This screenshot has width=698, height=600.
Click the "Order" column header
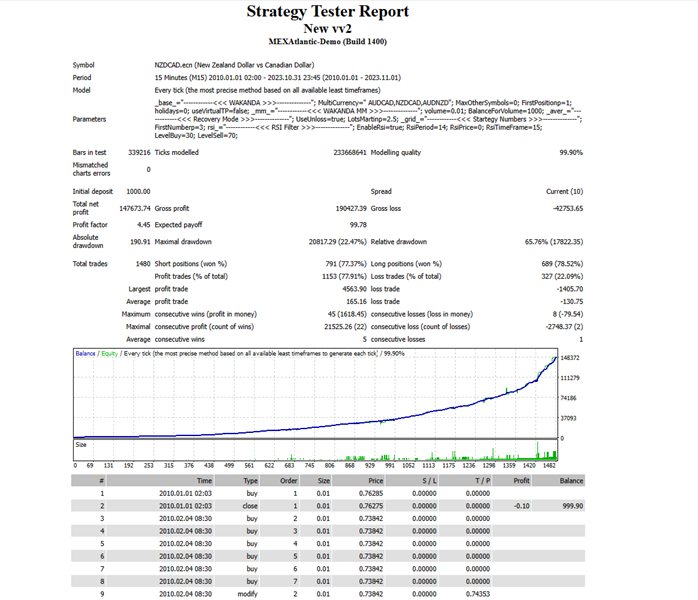pos(289,481)
